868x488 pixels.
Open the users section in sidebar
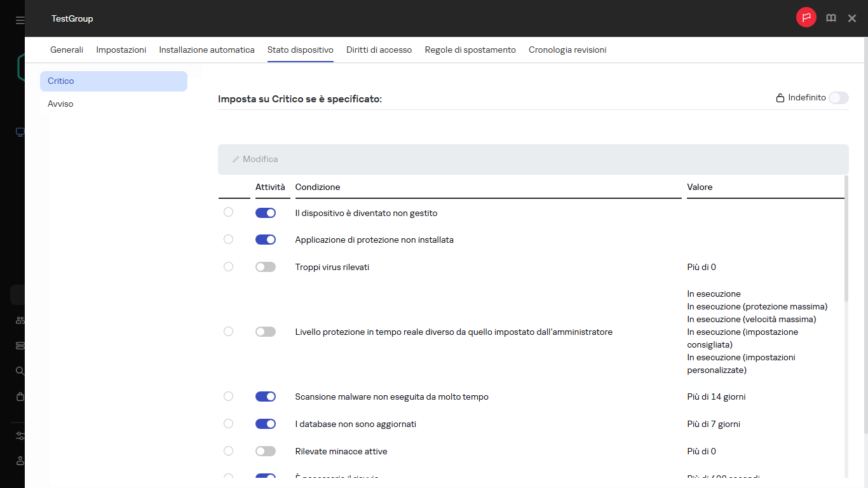(x=19, y=320)
